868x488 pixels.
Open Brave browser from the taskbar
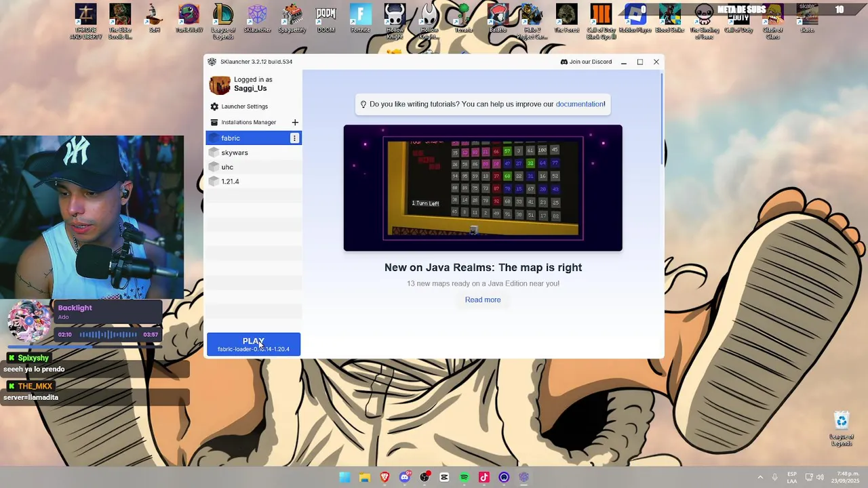click(384, 477)
